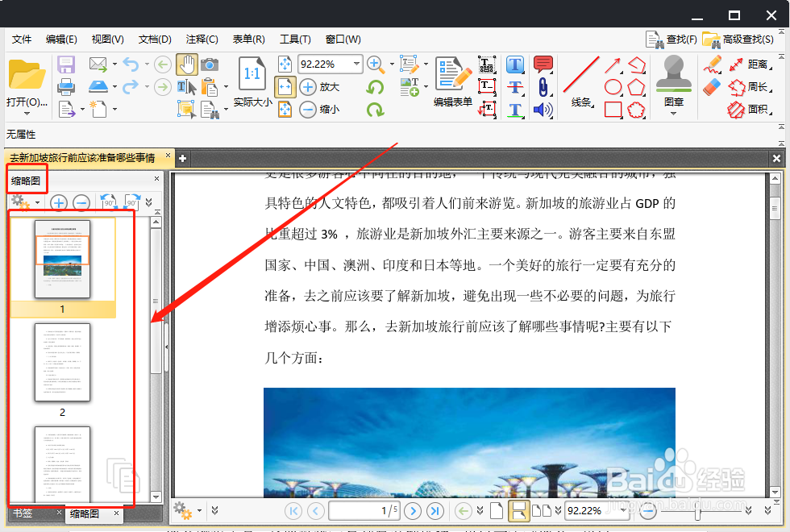
Task: Switch to the 书签 bookmarks tab
Action: pos(23,513)
